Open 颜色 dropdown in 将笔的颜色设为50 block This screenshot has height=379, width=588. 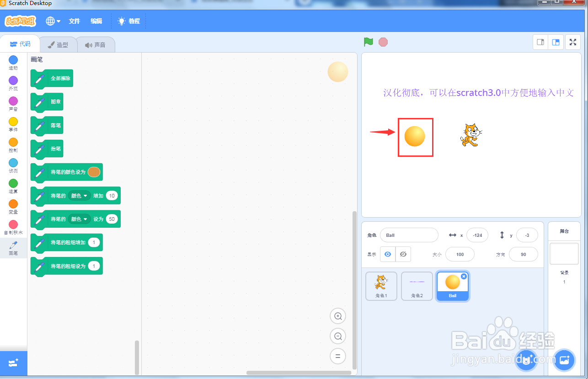click(x=79, y=219)
